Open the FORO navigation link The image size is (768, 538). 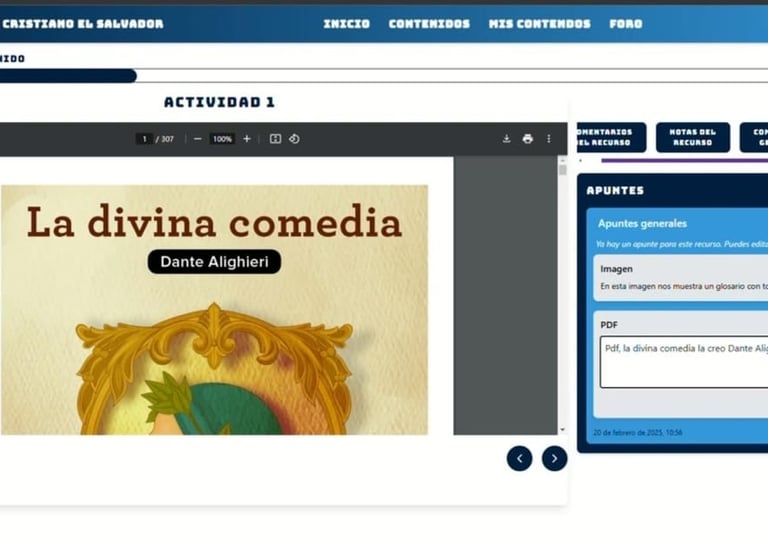[625, 24]
